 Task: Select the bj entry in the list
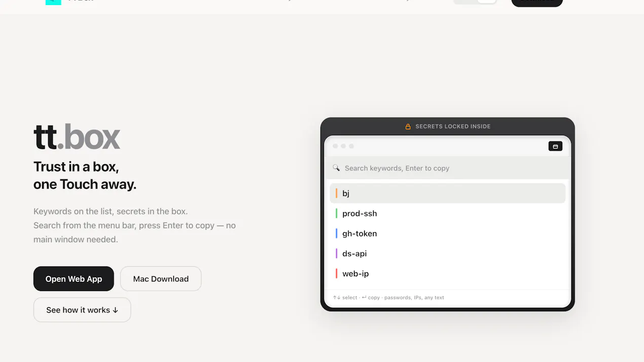click(x=447, y=193)
